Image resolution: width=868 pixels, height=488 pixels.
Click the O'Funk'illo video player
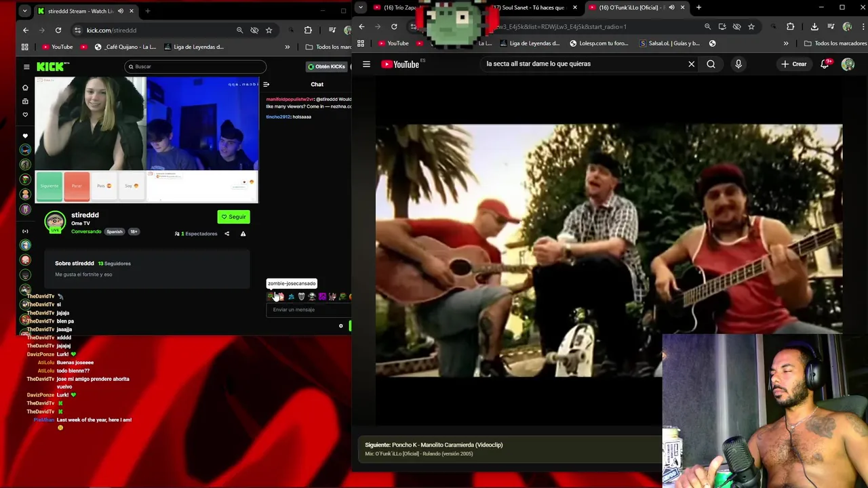(x=609, y=251)
